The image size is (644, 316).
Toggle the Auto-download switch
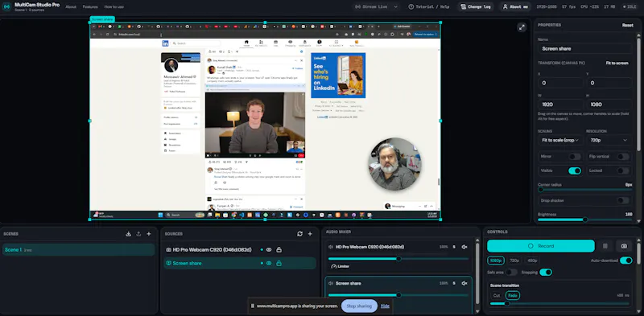(626, 261)
